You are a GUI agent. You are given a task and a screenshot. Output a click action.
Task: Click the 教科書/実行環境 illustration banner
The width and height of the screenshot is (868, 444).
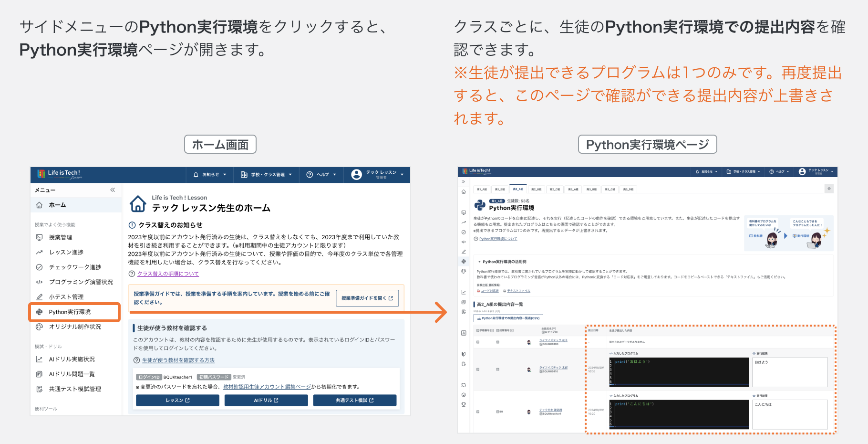(789, 233)
